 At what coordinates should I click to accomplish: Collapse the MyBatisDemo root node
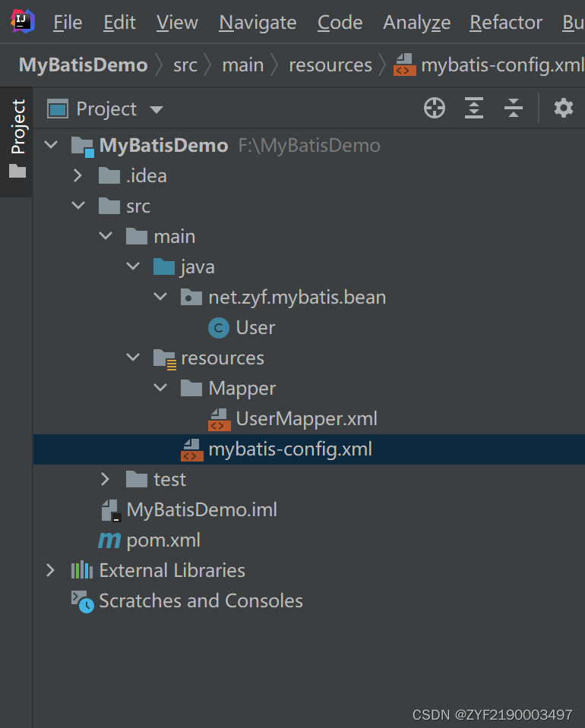(x=51, y=145)
